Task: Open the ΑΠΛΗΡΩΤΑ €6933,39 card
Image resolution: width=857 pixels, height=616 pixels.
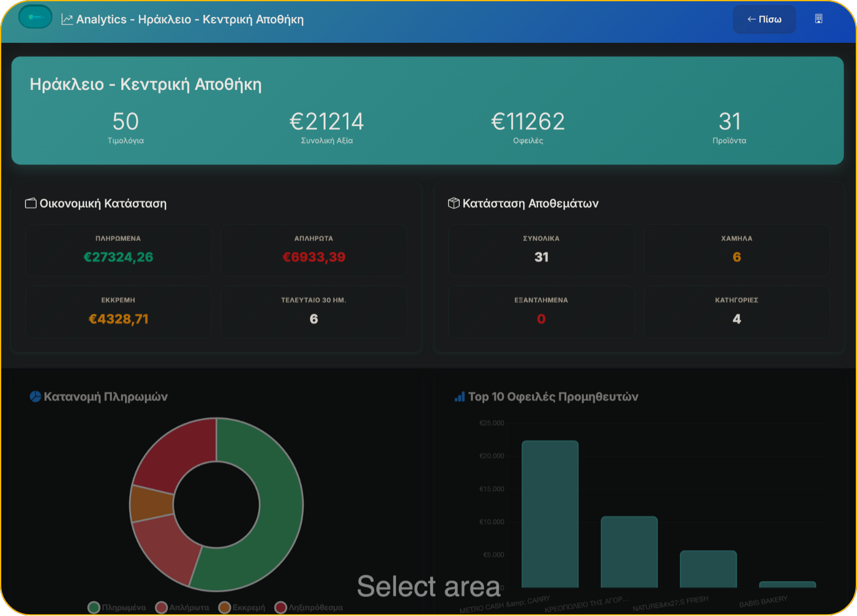Action: (313, 250)
